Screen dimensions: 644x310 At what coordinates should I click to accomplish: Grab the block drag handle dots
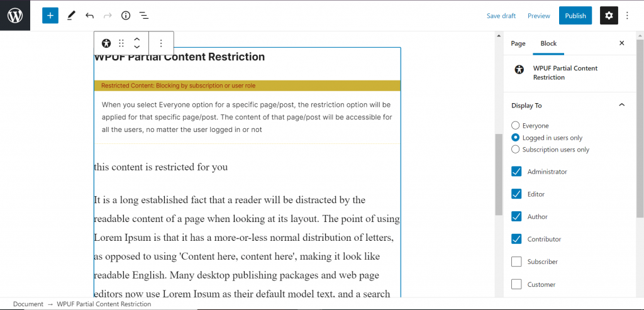coord(121,43)
